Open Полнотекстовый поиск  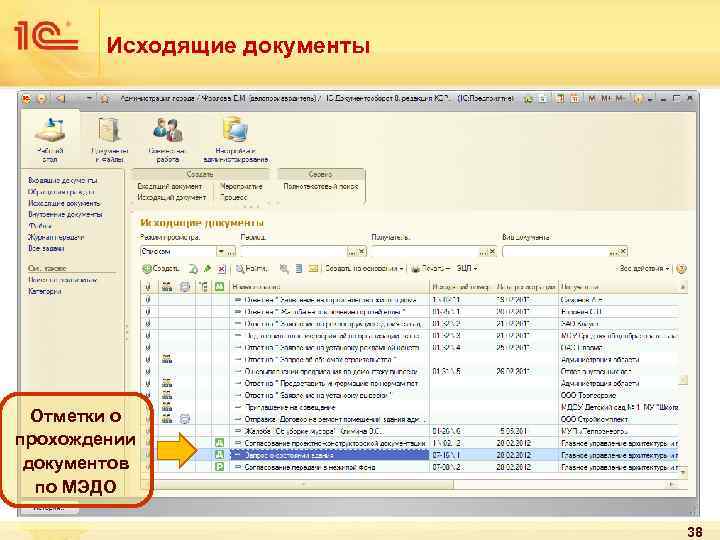pyautogui.click(x=321, y=186)
